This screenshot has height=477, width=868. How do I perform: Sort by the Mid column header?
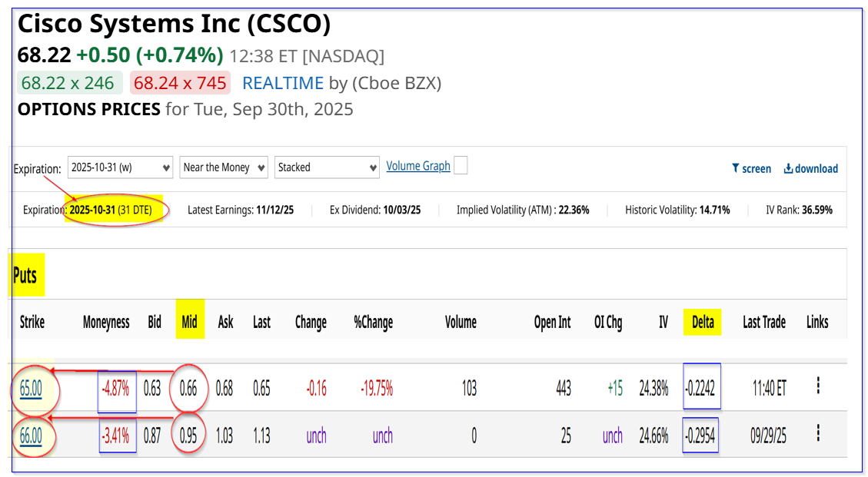pos(189,323)
